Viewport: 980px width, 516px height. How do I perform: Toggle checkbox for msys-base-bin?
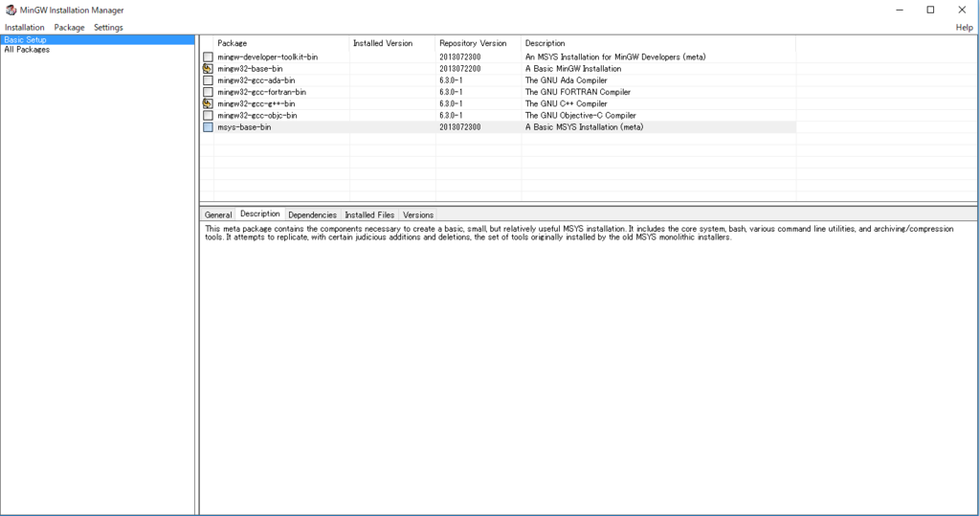point(208,127)
